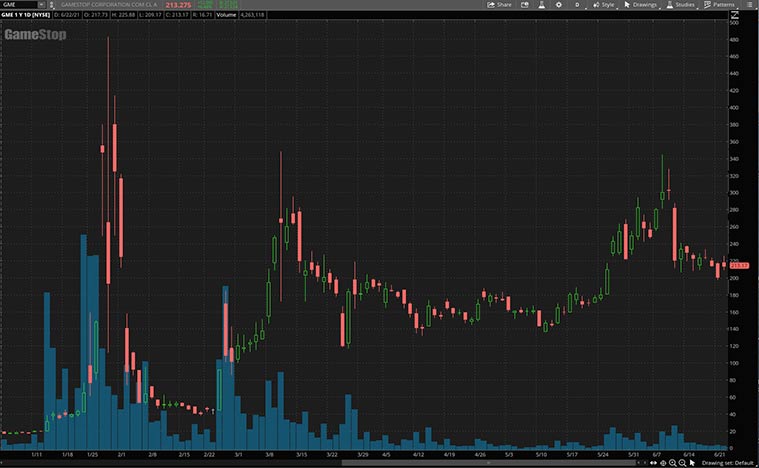Click the D: 6/22/21 date readout

[x=67, y=15]
